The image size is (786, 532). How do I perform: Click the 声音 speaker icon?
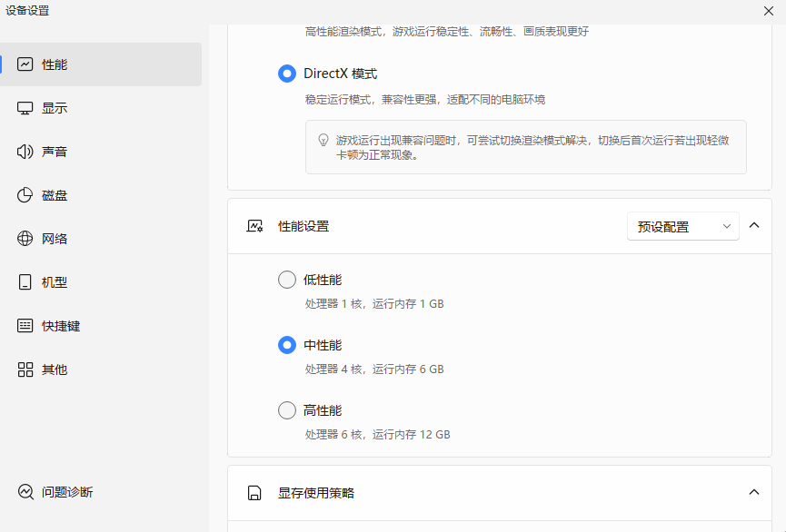(25, 152)
